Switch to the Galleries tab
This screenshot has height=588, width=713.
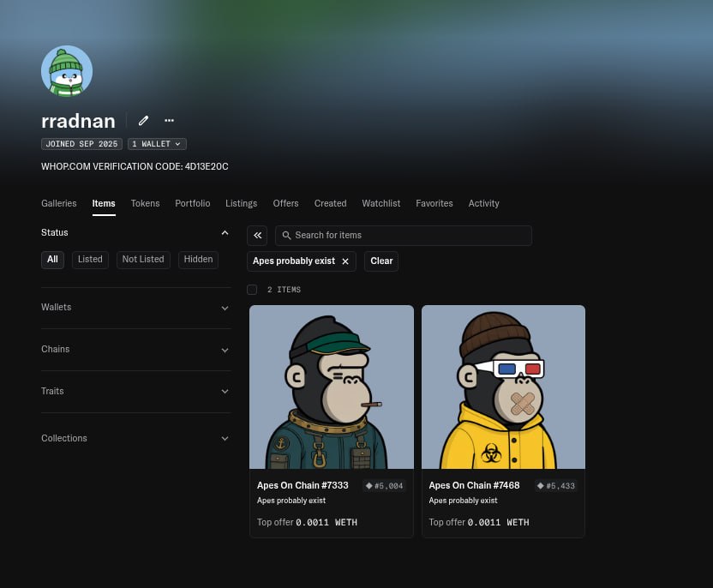58,203
